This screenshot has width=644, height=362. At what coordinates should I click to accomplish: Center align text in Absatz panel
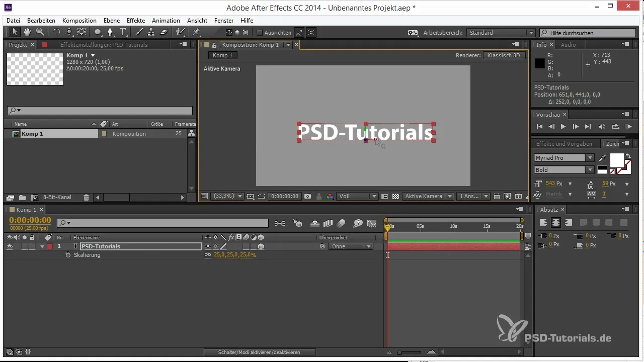pos(556,222)
